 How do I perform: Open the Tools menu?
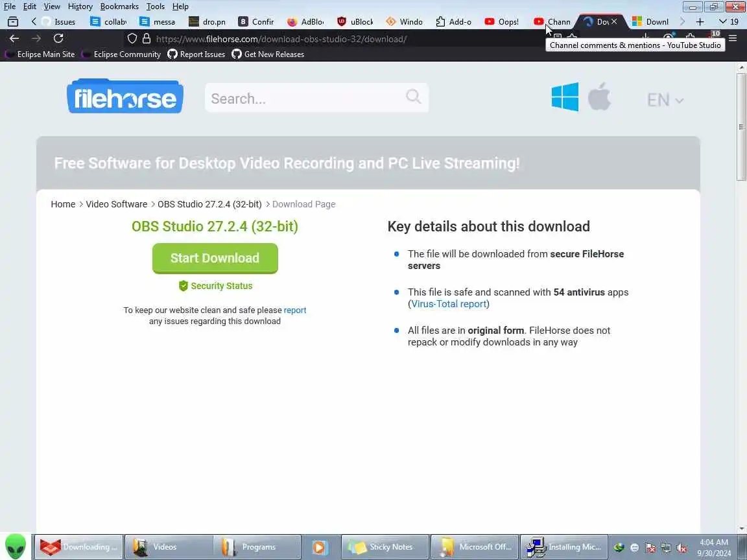(x=156, y=6)
